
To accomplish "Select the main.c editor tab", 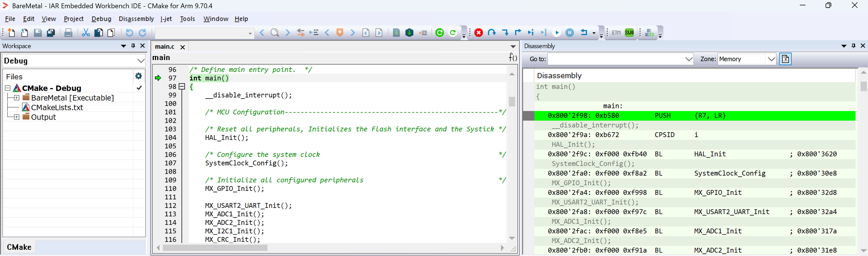I will (165, 46).
